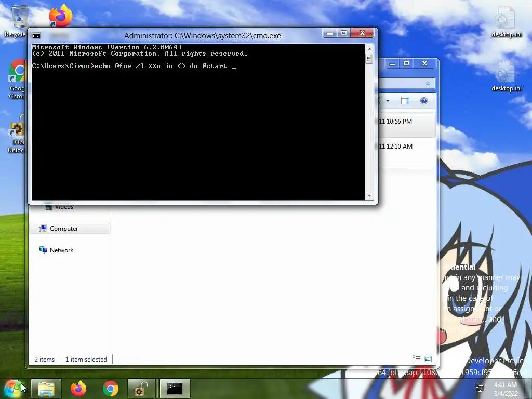This screenshot has width=532, height=399.
Task: Toggle the Explorer preview pane icon
Action: click(405, 101)
